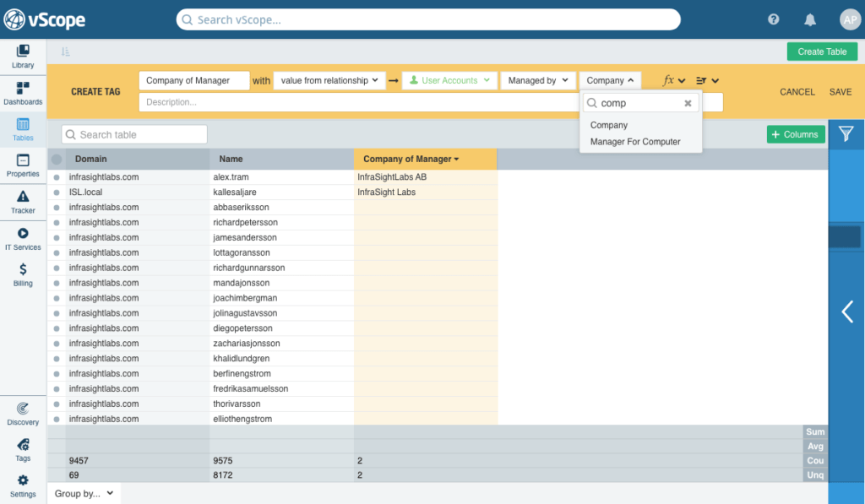Click the vScope logo
The width and height of the screenshot is (865, 504).
[45, 20]
